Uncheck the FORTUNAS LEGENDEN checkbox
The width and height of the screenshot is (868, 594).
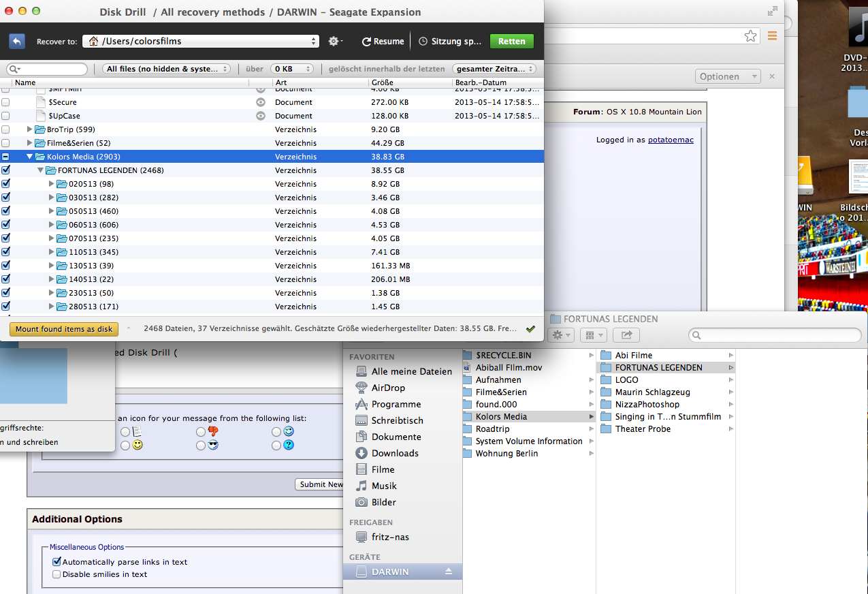pyautogui.click(x=5, y=170)
